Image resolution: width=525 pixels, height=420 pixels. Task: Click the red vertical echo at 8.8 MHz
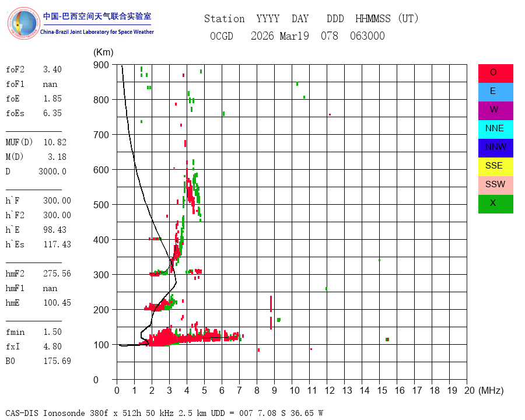pos(271,313)
